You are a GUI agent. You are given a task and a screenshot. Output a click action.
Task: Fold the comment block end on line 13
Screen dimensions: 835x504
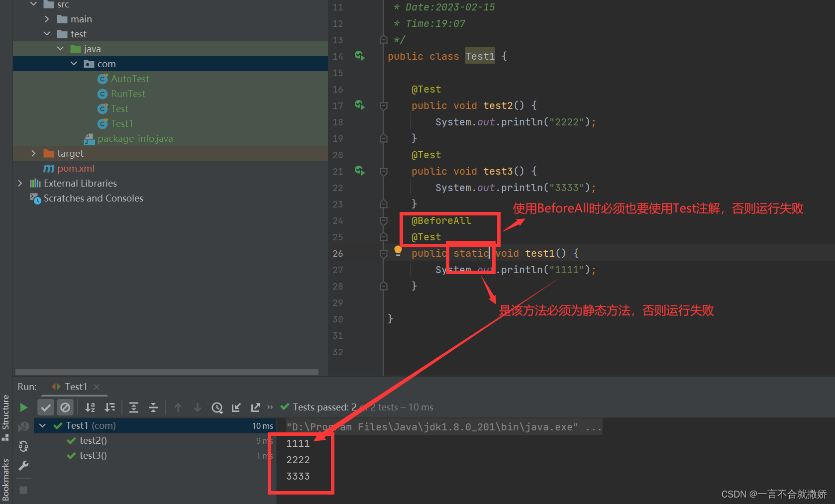384,40
